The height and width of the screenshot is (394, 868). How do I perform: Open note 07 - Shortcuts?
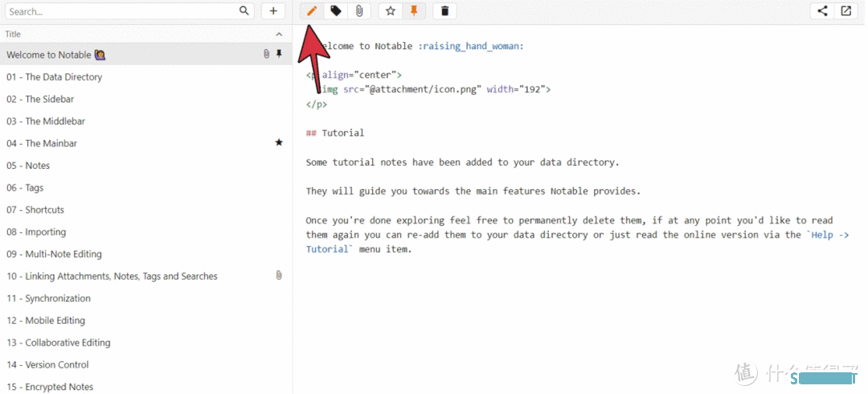(x=146, y=210)
